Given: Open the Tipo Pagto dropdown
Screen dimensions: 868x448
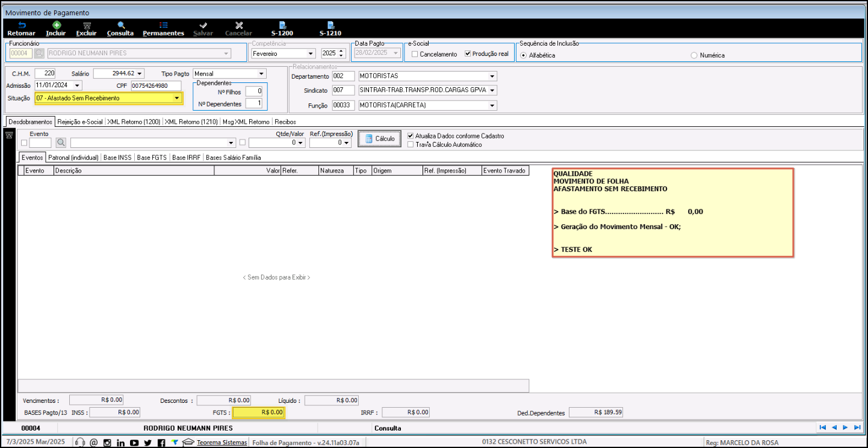Looking at the screenshot, I should pos(261,73).
